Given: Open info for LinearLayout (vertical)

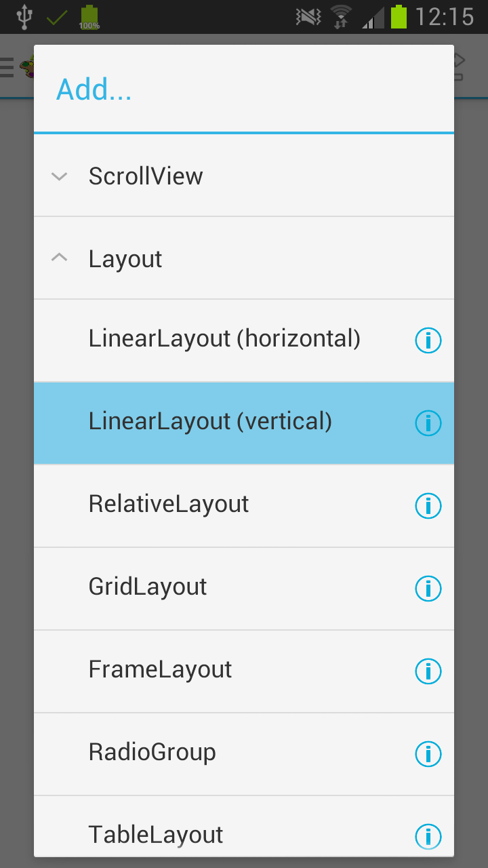Looking at the screenshot, I should [x=428, y=423].
